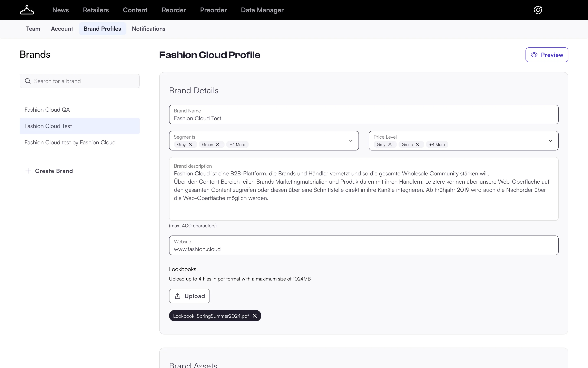Select the Brand Profiles tab
This screenshot has width=588, height=368.
pos(102,29)
